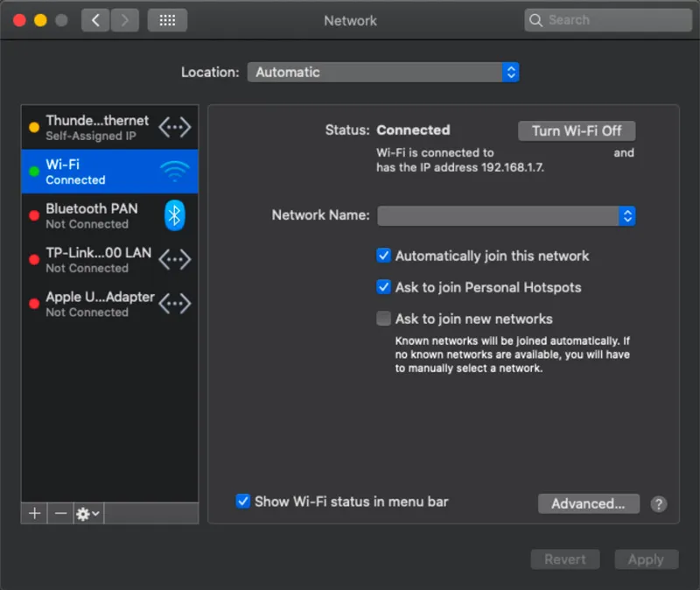The height and width of the screenshot is (590, 700).
Task: Click the Apply button
Action: click(647, 559)
